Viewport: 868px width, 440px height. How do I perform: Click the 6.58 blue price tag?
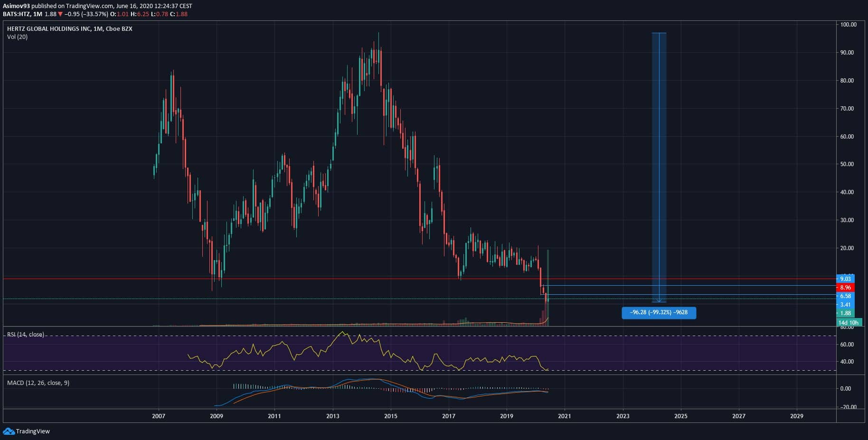coord(845,296)
